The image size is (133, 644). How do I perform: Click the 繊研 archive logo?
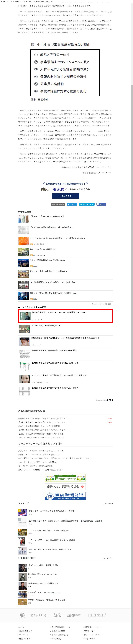[x=74, y=615]
